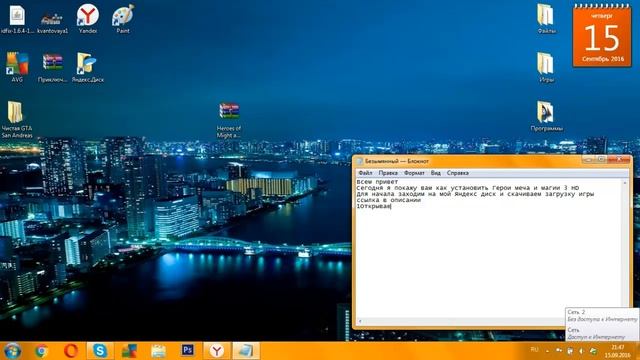Open the Windows Start menu

point(12,351)
